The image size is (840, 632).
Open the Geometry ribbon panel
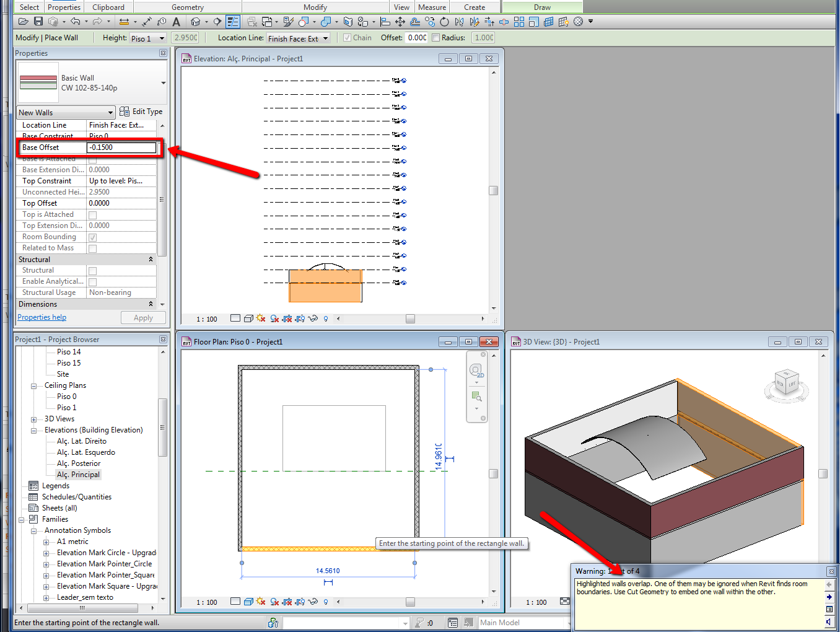(187, 7)
